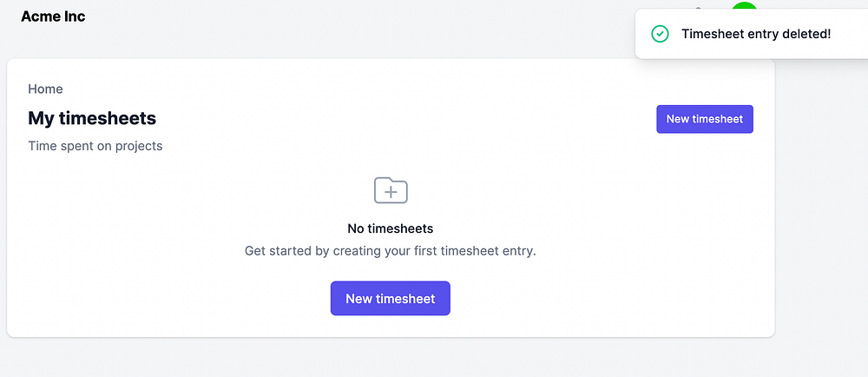
Task: Click the Acme Inc logo
Action: click(x=53, y=17)
